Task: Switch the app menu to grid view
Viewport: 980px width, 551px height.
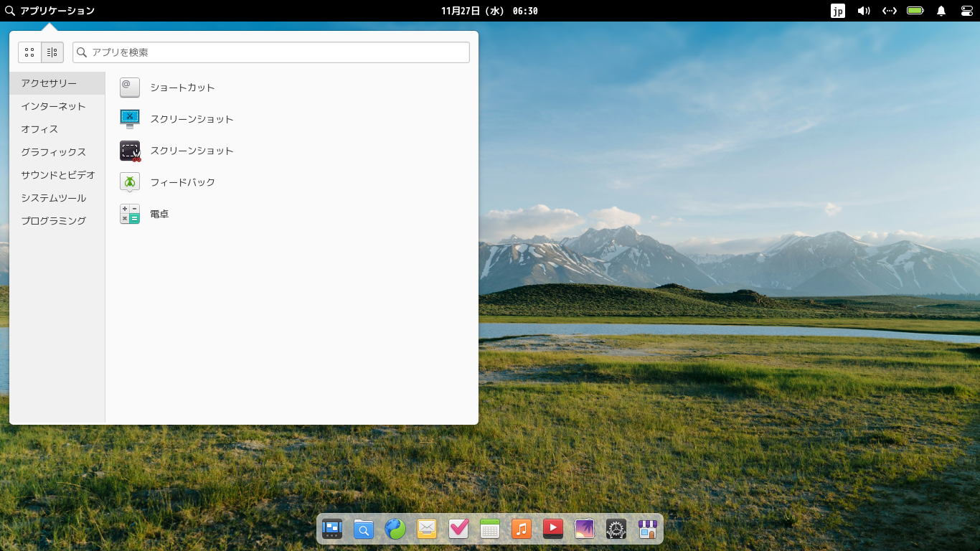Action: coord(29,52)
